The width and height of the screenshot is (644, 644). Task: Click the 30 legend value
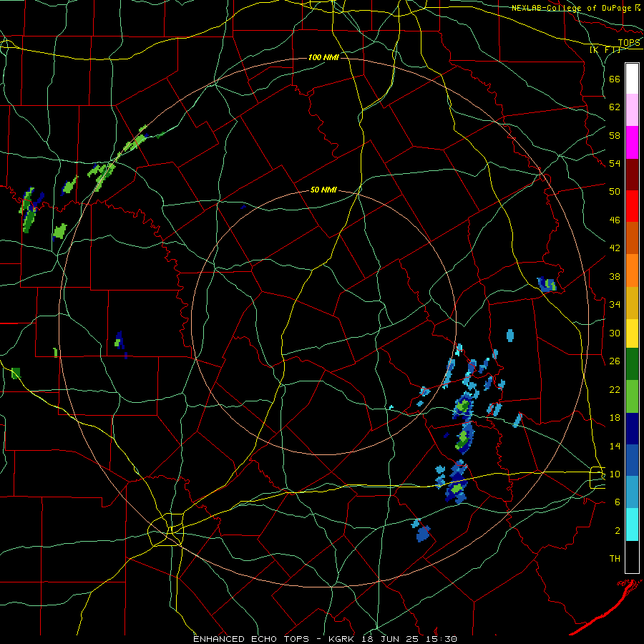(x=615, y=333)
